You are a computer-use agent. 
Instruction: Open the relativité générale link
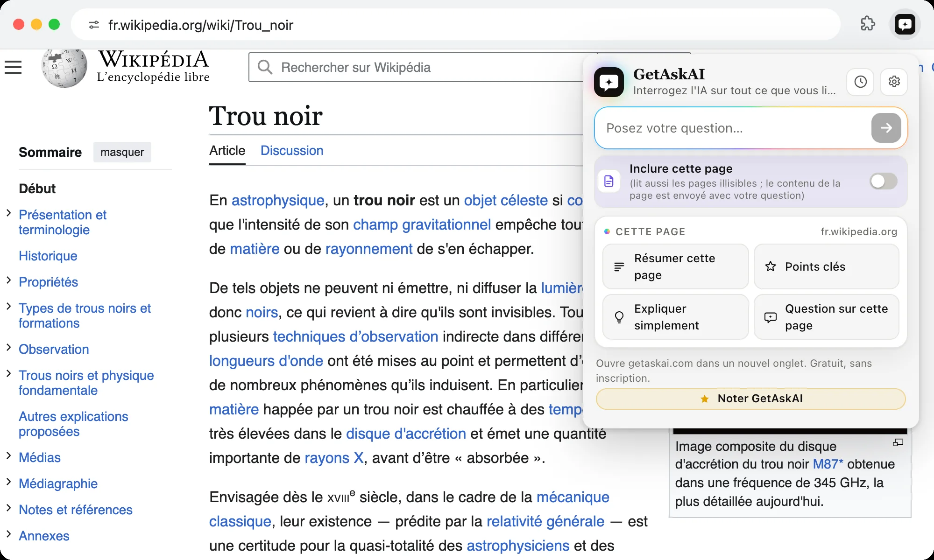545,522
